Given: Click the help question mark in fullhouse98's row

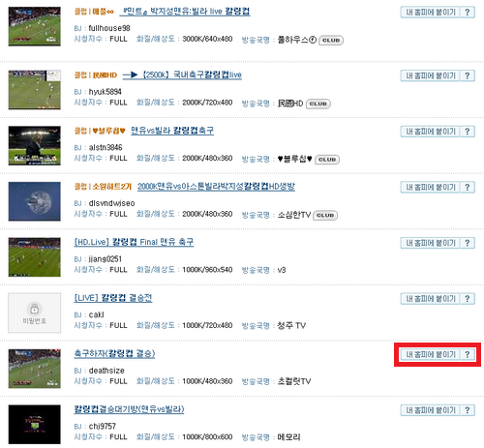Looking at the screenshot, I should 468,13.
